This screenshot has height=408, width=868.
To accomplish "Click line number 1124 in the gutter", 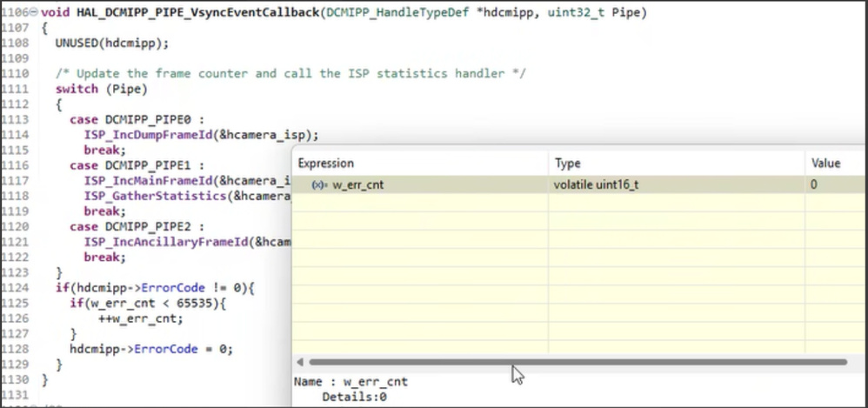I will [x=15, y=288].
